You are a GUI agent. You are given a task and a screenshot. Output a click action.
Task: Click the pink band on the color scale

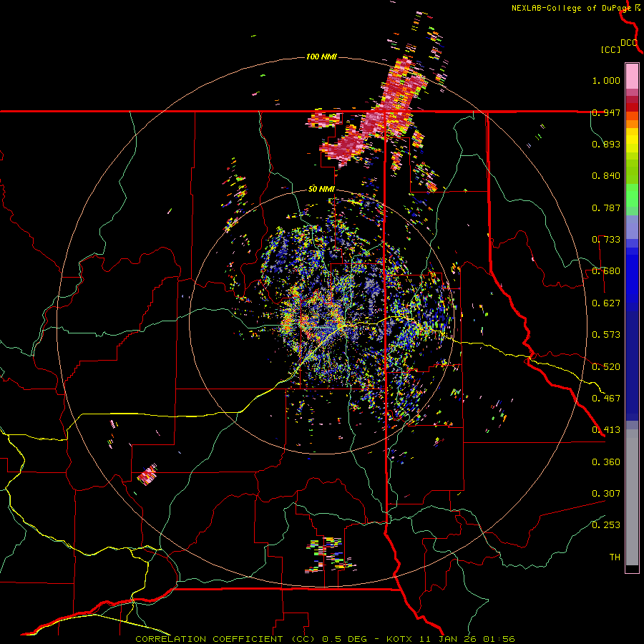coord(632,76)
